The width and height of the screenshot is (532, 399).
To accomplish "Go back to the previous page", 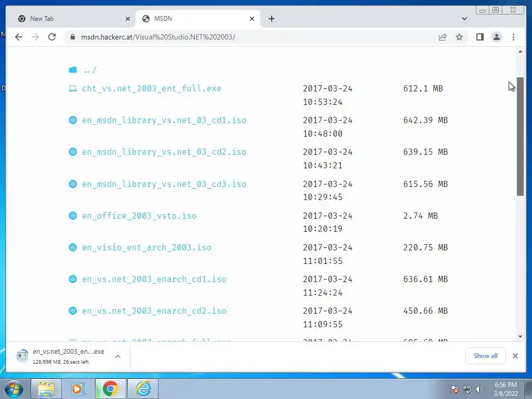I will [19, 37].
